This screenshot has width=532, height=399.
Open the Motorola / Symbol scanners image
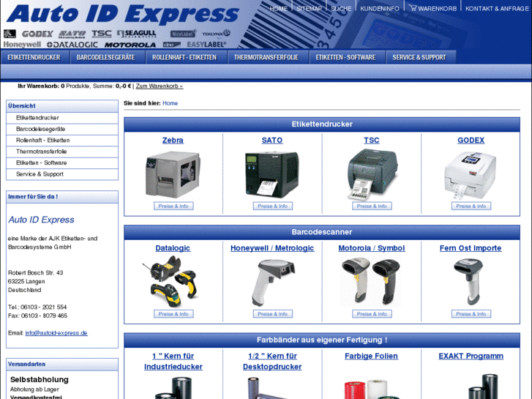coord(372,281)
